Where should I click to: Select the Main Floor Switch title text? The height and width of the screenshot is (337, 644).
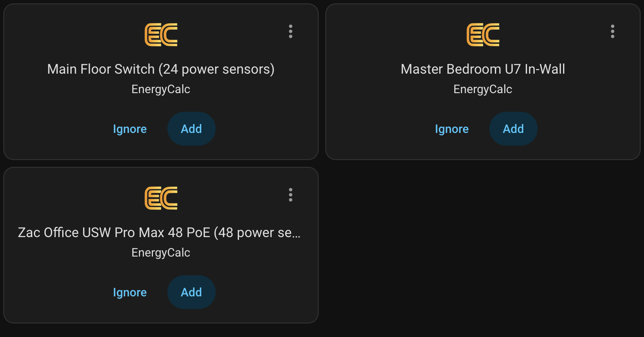point(161,69)
